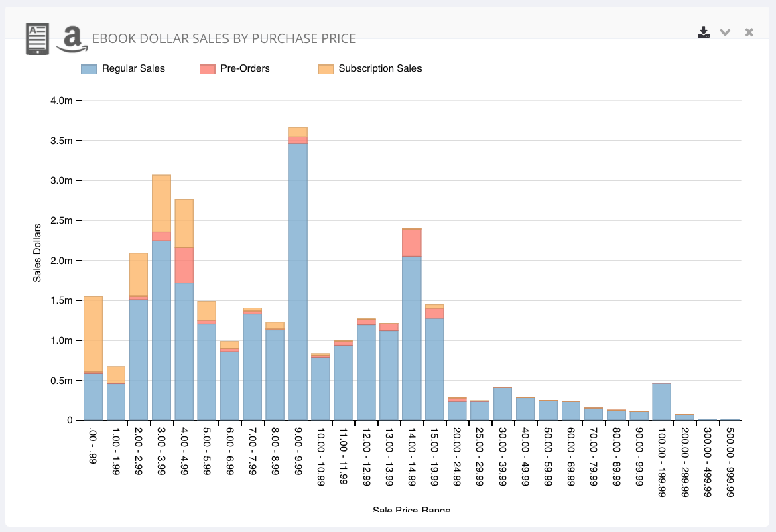Collapse the panel with the chevron arrow
776x532 pixels.
(725, 32)
